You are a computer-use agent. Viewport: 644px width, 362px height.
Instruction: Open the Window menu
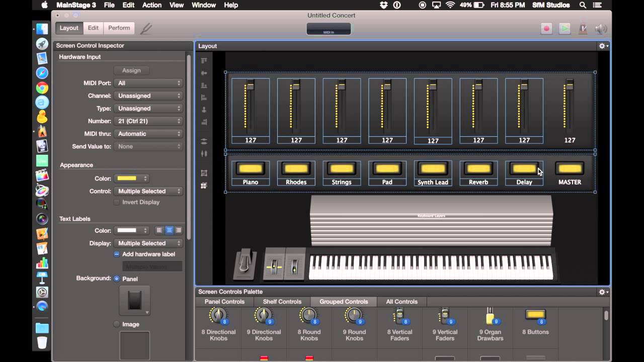[x=204, y=5]
